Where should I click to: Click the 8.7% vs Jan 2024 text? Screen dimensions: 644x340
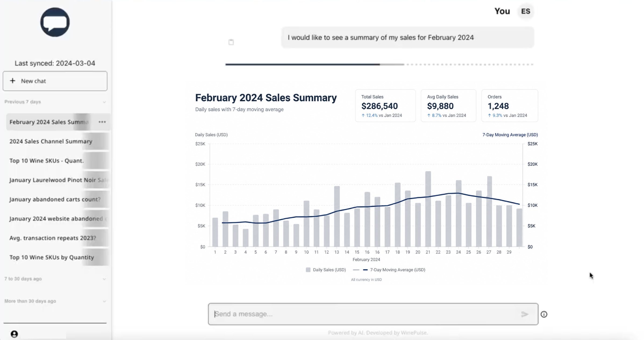tap(447, 115)
